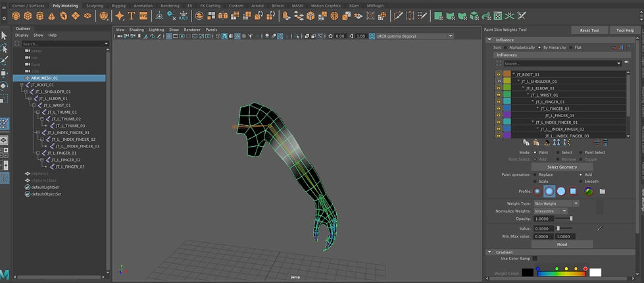This screenshot has height=283, width=644.
Task: Open the Normalize Weights dropdown
Action: 550,211
